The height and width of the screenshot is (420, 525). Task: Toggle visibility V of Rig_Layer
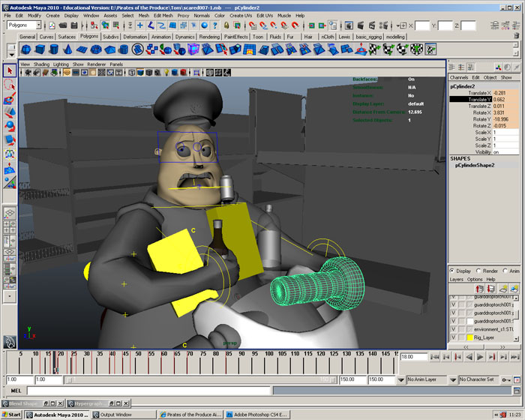pos(453,337)
